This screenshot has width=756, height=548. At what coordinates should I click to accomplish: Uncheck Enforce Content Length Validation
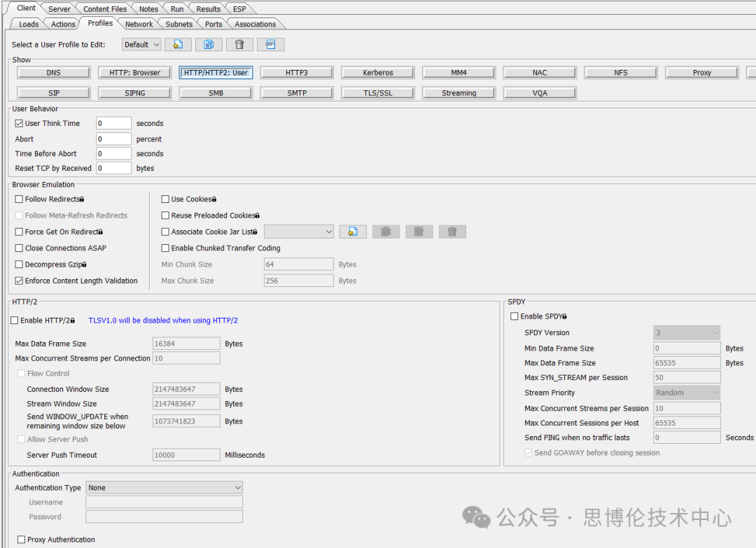[x=19, y=281]
